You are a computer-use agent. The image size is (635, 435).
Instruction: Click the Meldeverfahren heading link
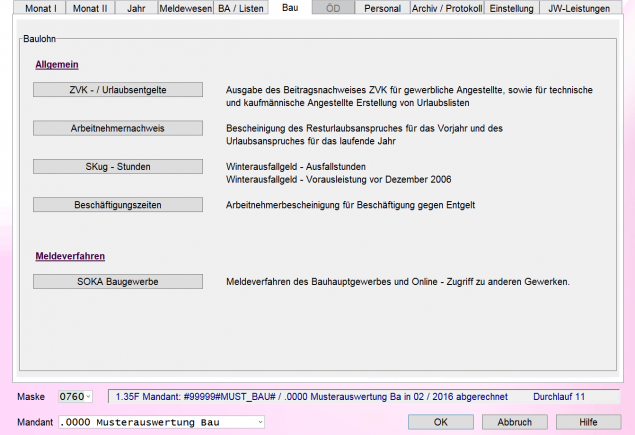tap(70, 256)
